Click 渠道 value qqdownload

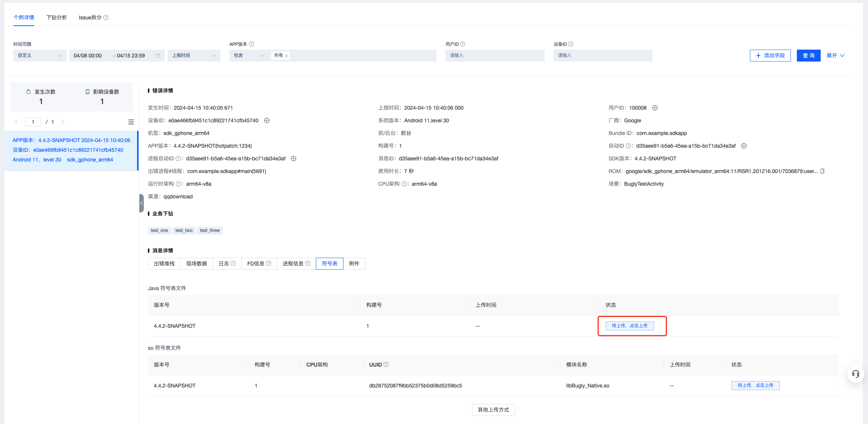tap(178, 197)
